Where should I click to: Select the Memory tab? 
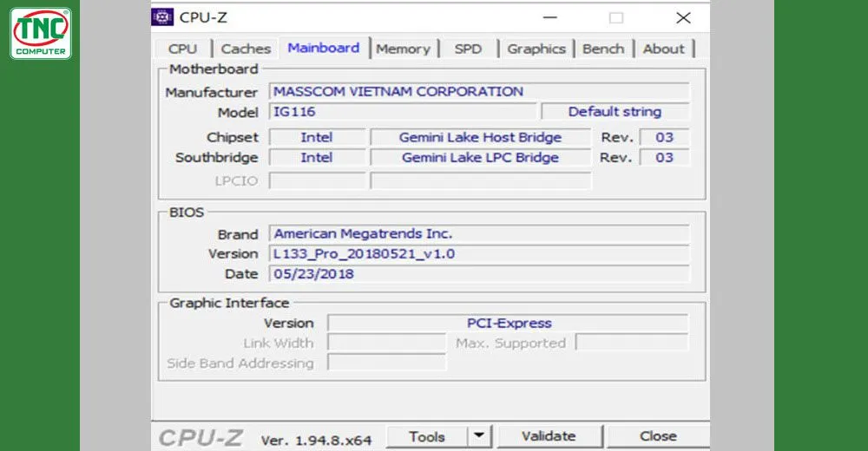[x=403, y=49]
